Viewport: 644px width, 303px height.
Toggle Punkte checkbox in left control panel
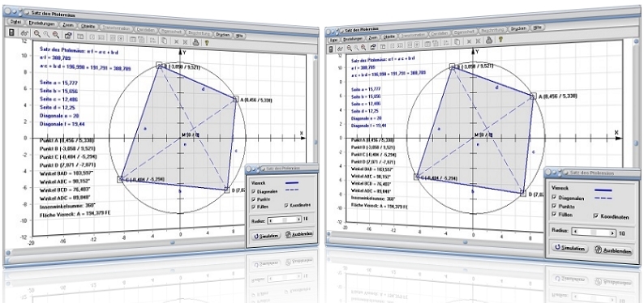[x=253, y=198]
